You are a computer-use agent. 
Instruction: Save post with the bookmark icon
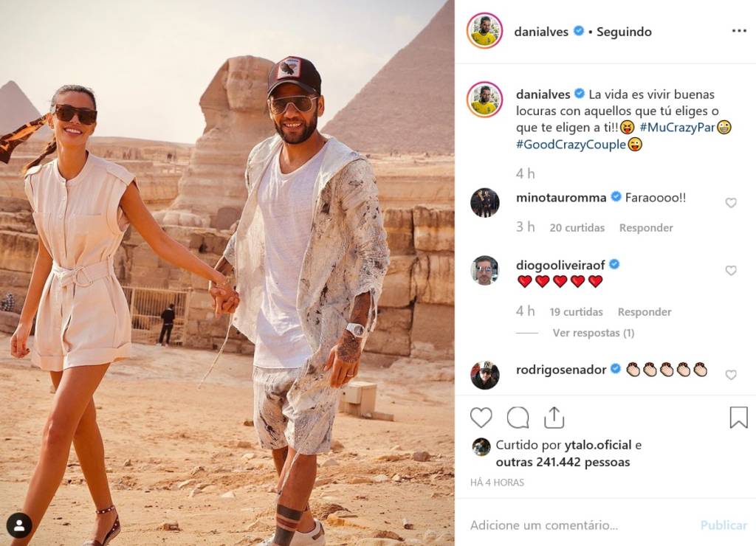(738, 418)
